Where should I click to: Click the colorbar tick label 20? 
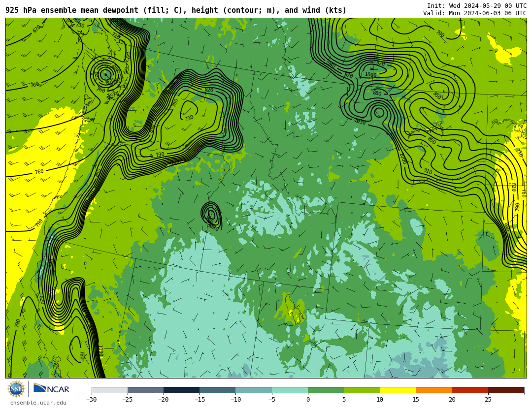452,400
